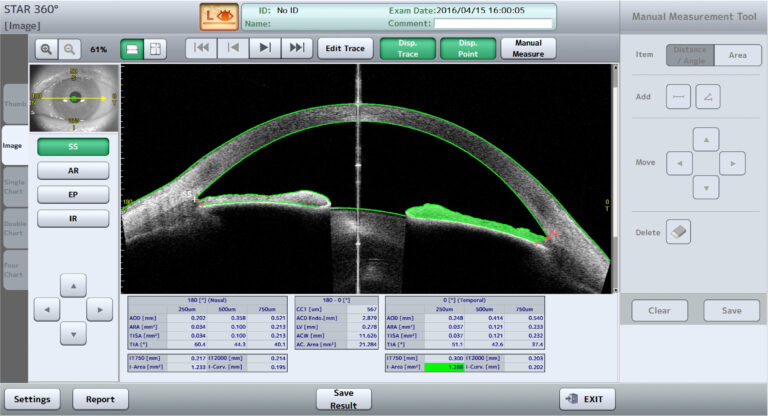Screen dimensions: 768x416
Task: Move measurement up with arrow button
Action: pos(705,139)
